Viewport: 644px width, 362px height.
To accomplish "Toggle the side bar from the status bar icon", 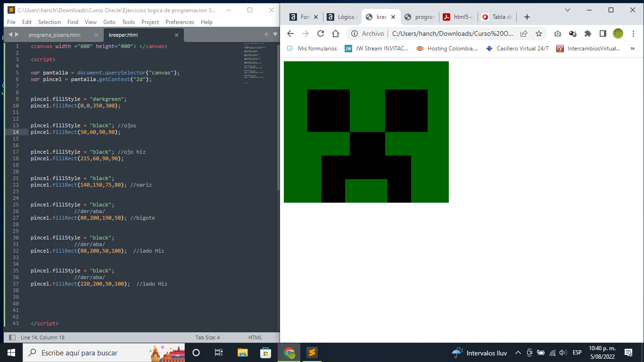I will [12, 337].
